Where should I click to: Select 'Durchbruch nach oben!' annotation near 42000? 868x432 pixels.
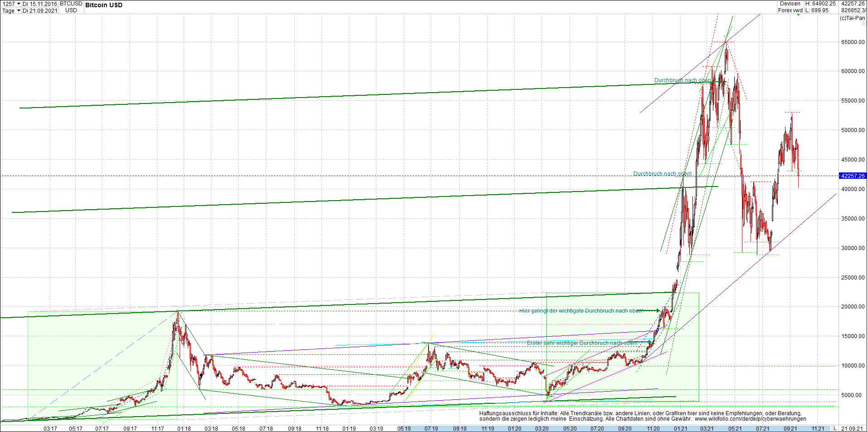click(663, 174)
